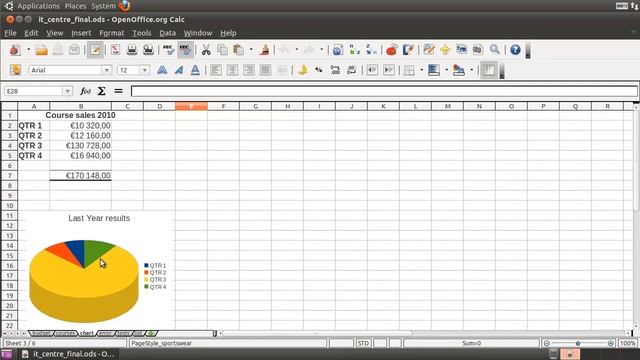This screenshot has width=640, height=360.
Task: Open the Edit menu
Action: [x=31, y=33]
